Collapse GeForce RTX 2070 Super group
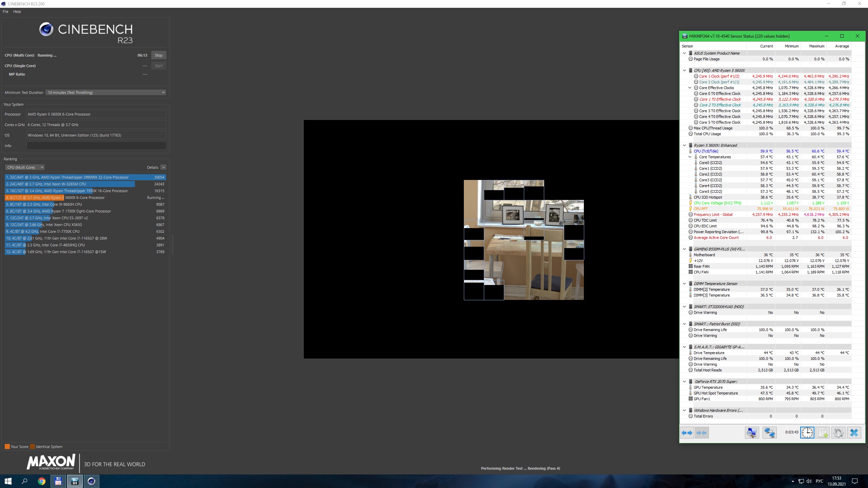Screen dimensions: 868x488 tap(684, 382)
